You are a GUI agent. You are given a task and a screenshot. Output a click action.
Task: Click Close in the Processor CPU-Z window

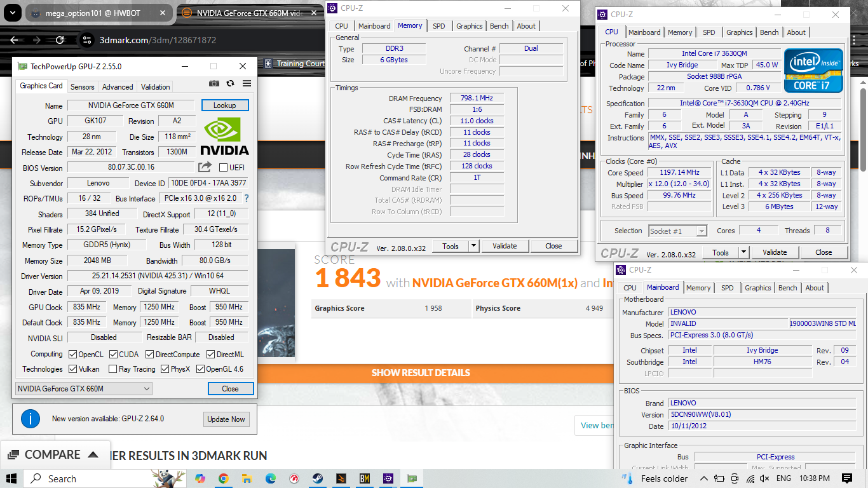click(824, 252)
